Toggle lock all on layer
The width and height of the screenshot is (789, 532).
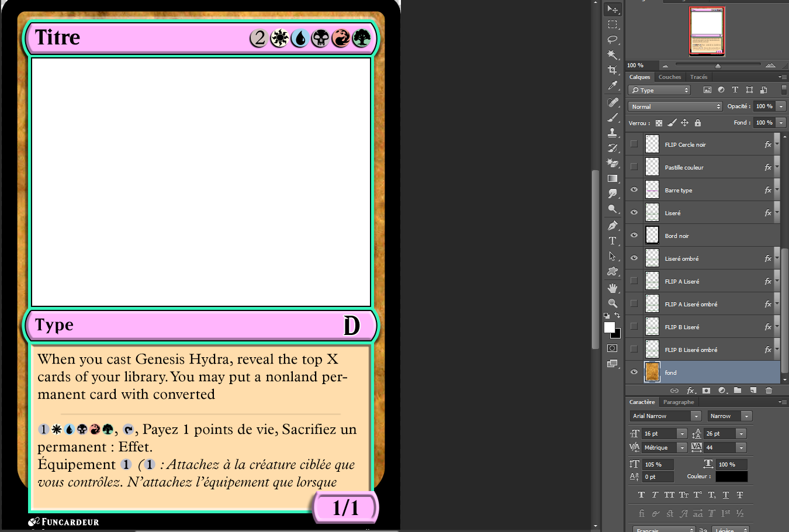[x=698, y=123]
